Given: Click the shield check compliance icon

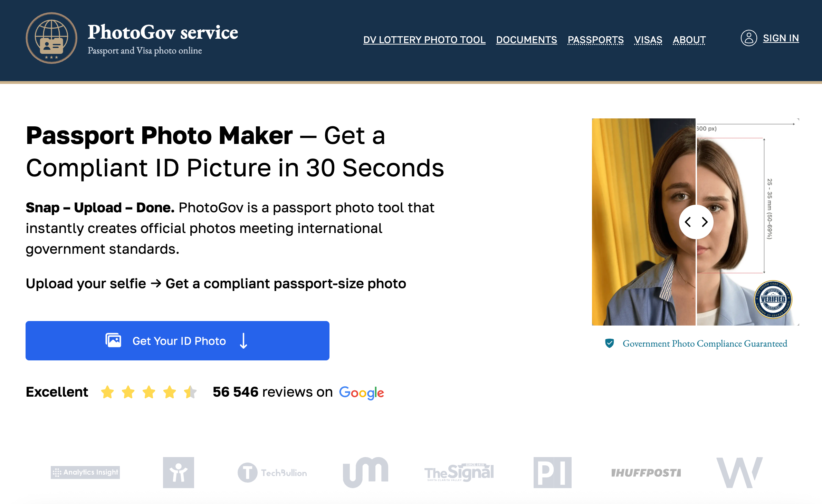Looking at the screenshot, I should 610,343.
